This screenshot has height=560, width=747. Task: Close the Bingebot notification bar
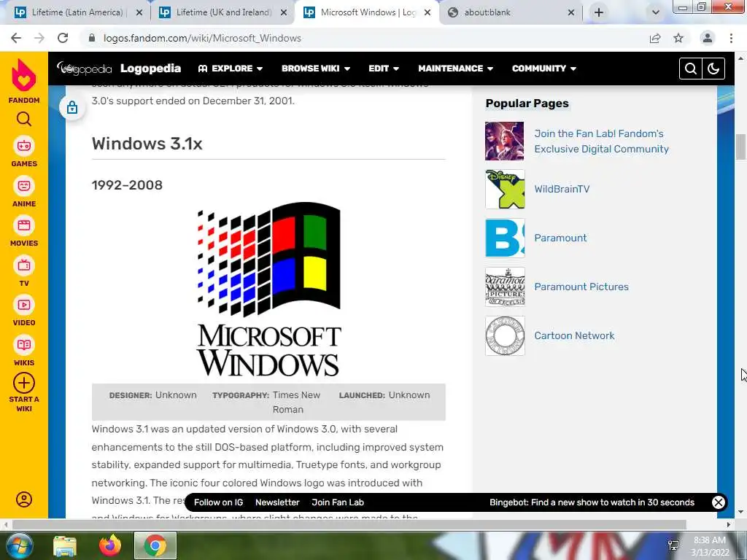point(718,502)
